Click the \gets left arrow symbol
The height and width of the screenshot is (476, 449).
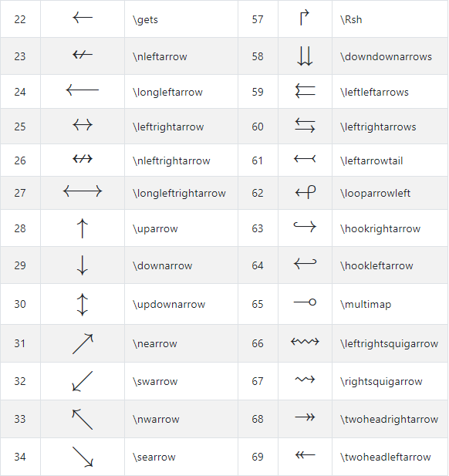click(83, 18)
